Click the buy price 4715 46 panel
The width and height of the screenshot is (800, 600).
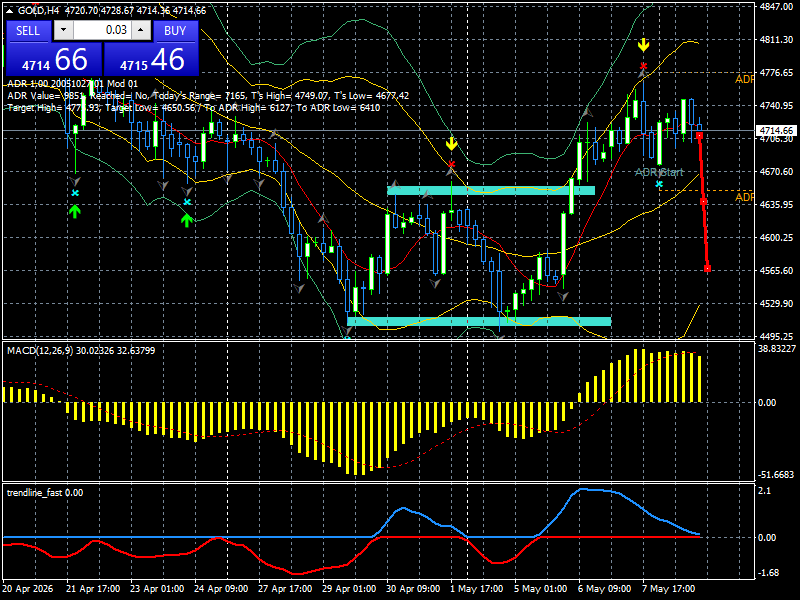[151, 59]
